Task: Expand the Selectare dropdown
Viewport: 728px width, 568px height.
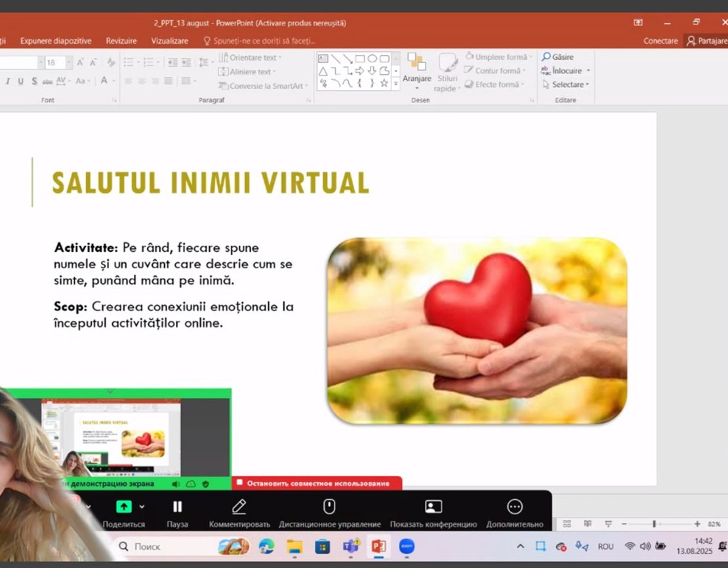Action: (x=587, y=85)
